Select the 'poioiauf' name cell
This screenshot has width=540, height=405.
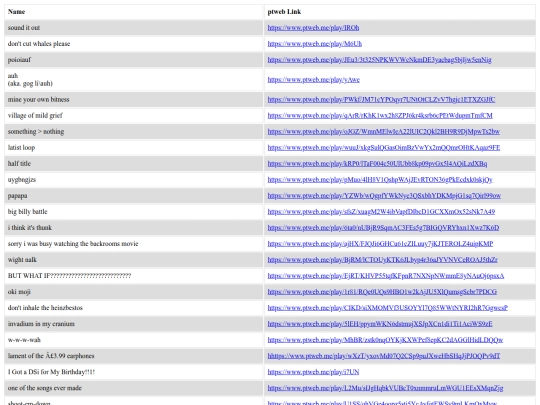[134, 60]
